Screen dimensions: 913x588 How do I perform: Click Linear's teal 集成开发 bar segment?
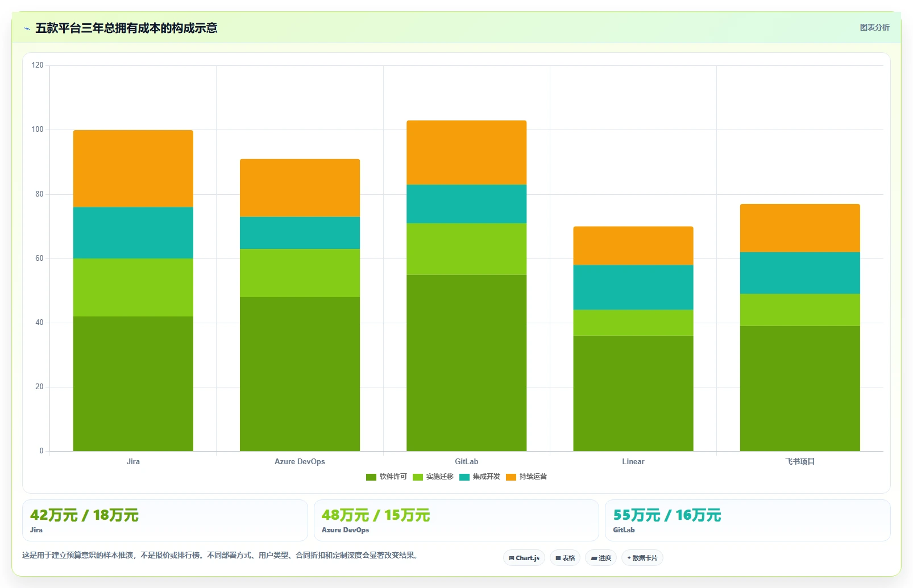(x=633, y=287)
